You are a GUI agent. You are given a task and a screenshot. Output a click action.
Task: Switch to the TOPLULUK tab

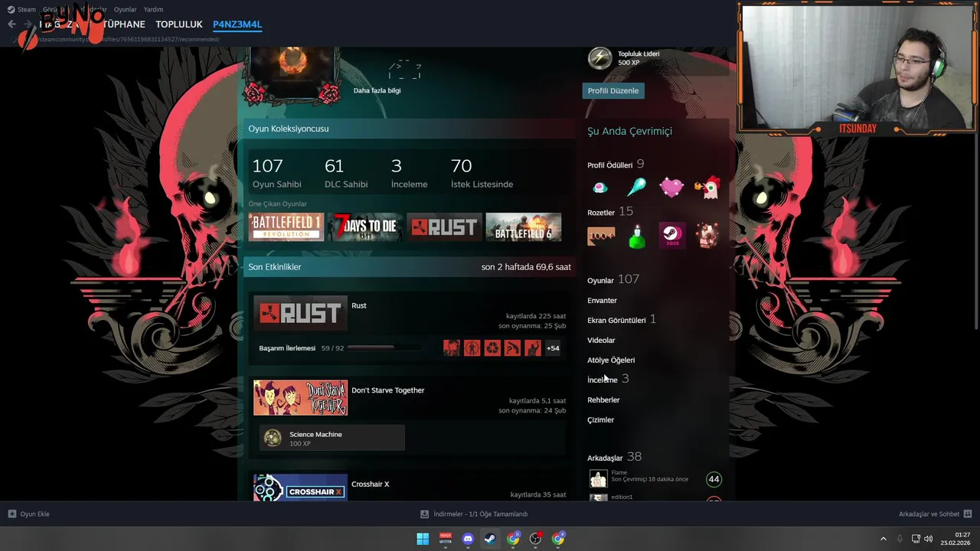coord(178,24)
